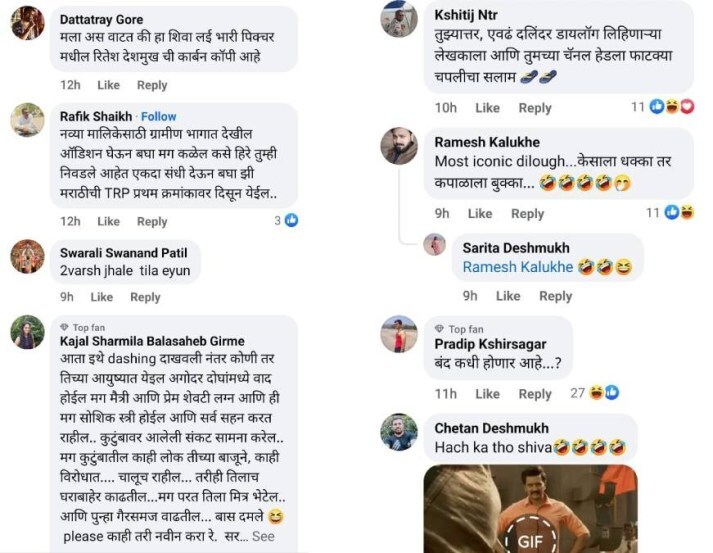Reply to Swarali Swanand Patil's comment
The height and width of the screenshot is (553, 713).
coord(145,297)
